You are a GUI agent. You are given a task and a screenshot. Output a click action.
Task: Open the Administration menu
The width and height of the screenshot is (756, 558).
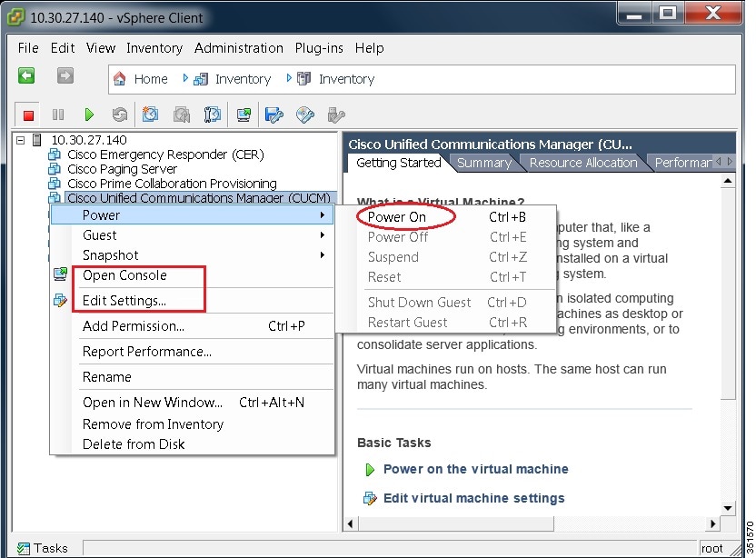click(x=239, y=48)
